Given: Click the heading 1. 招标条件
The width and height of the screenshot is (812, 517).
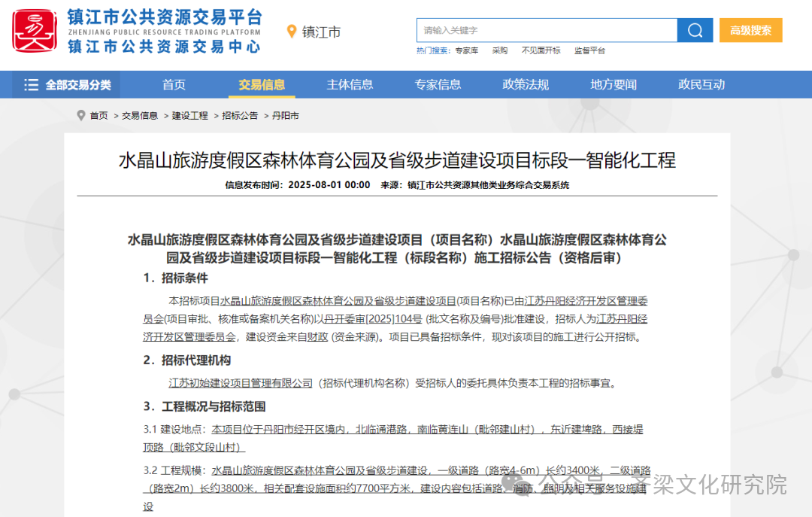Looking at the screenshot, I should point(175,278).
